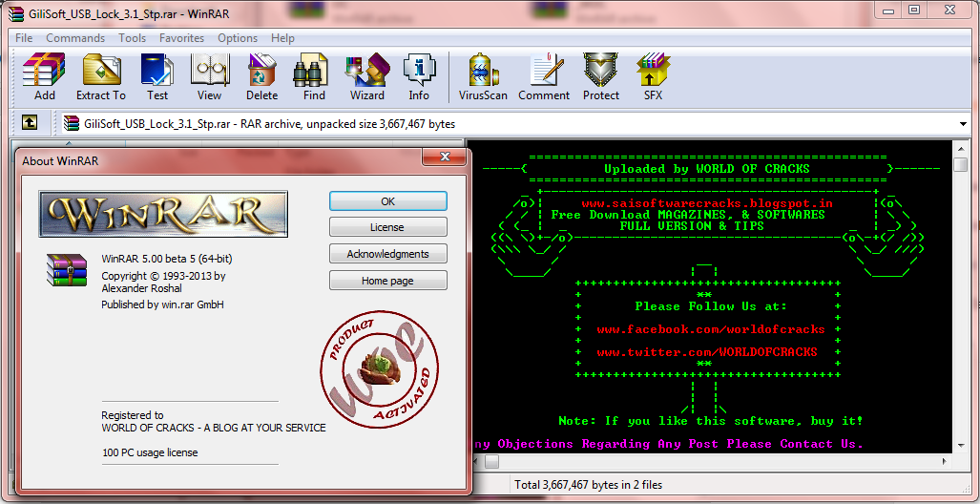
Task: Click the 'Registered to' label
Action: (133, 415)
